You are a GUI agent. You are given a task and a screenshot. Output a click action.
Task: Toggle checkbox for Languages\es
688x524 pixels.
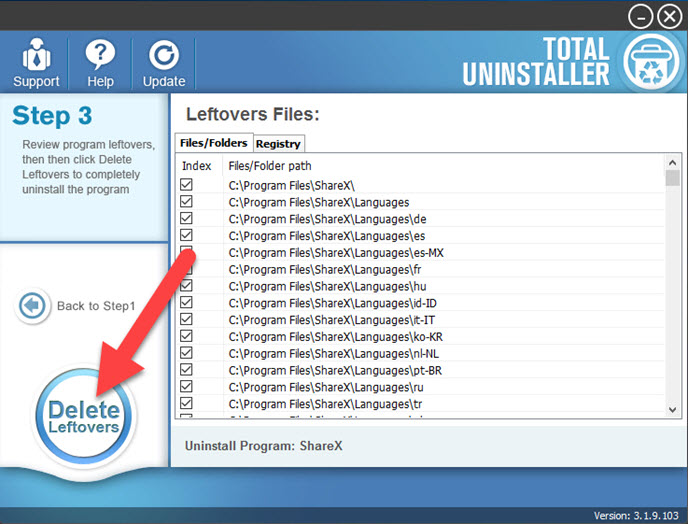click(186, 235)
